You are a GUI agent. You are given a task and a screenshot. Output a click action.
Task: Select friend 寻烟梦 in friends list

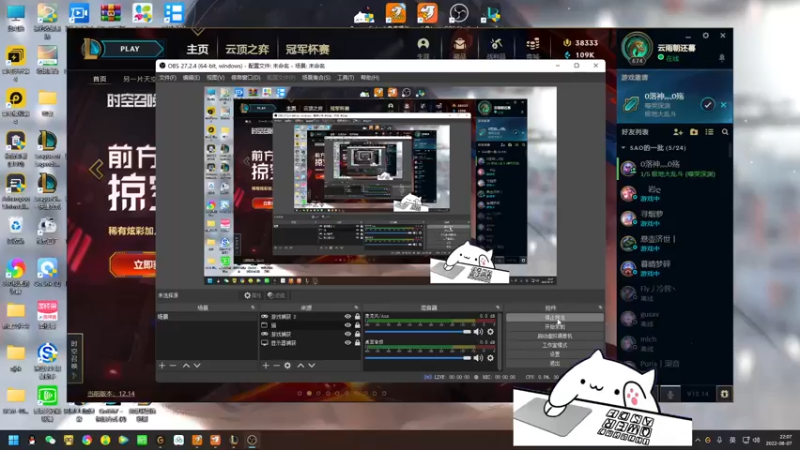673,219
